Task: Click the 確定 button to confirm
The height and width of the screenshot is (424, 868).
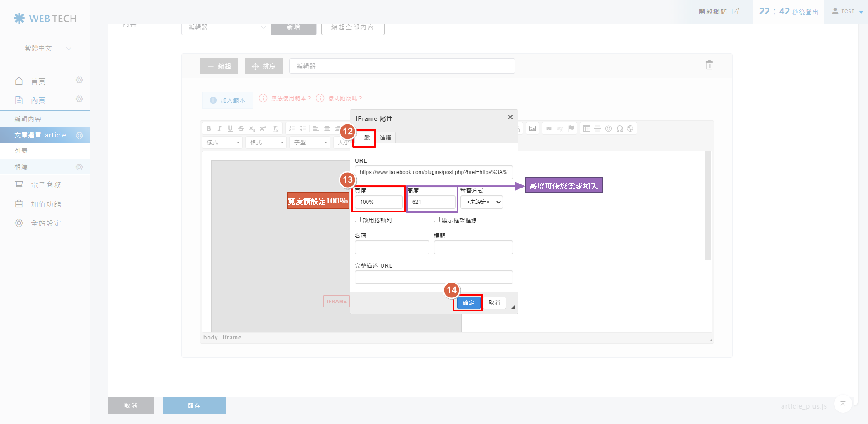Action: pos(468,303)
